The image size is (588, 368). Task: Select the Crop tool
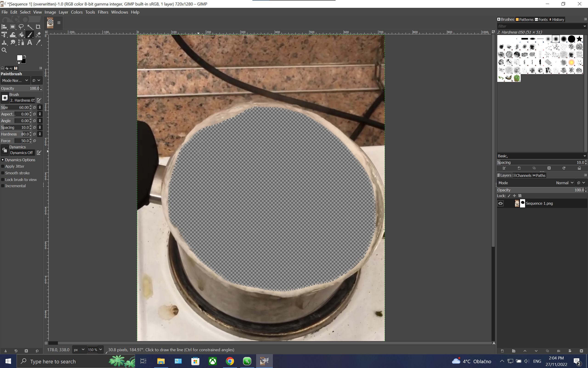38,27
